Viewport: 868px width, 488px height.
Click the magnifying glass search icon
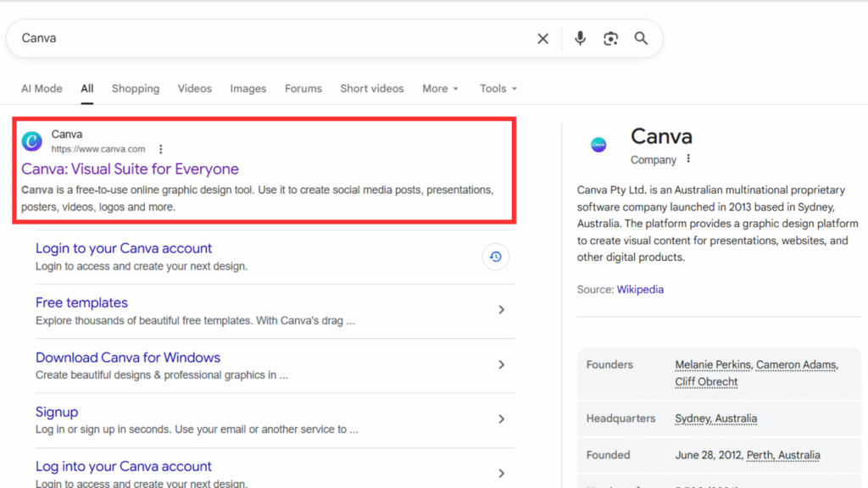(641, 39)
